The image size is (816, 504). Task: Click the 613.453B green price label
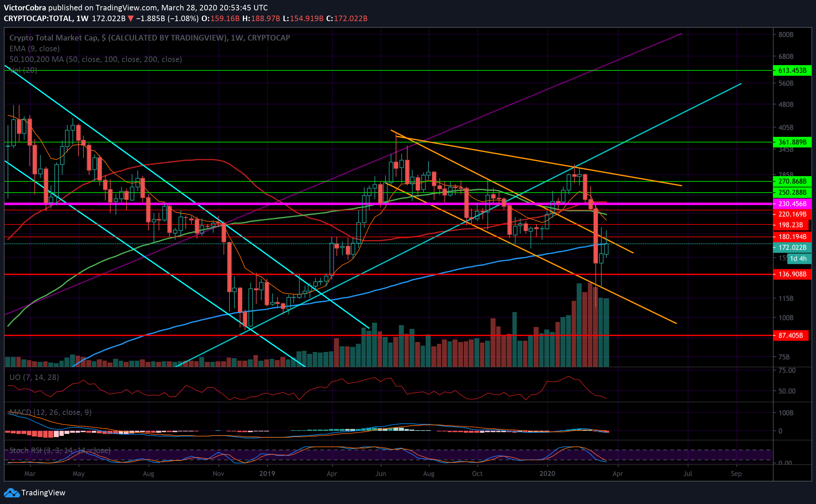pyautogui.click(x=792, y=70)
